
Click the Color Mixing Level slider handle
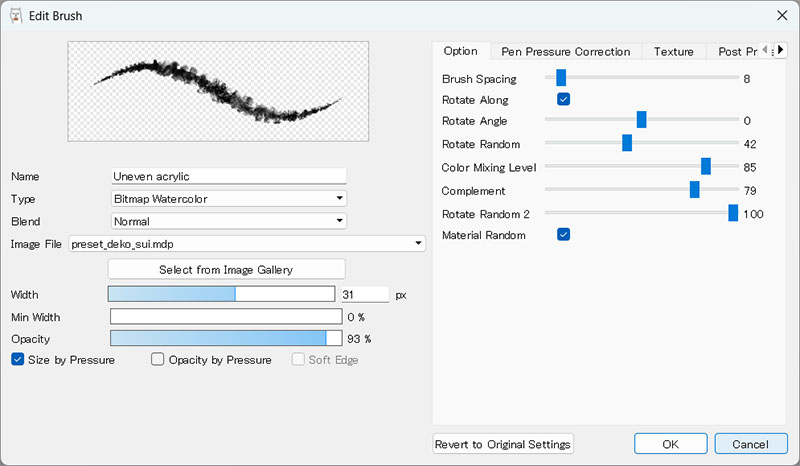pyautogui.click(x=706, y=167)
